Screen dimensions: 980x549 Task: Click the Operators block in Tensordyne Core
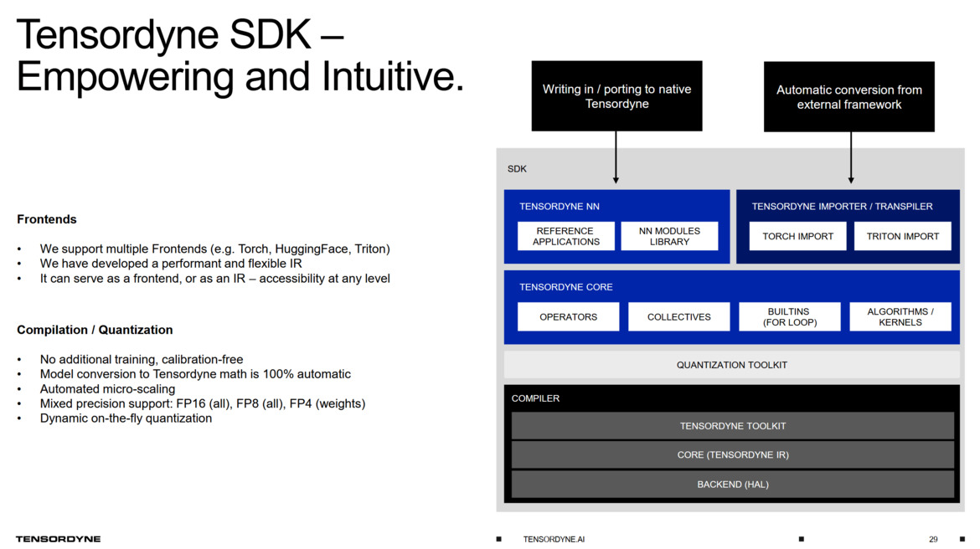point(568,317)
